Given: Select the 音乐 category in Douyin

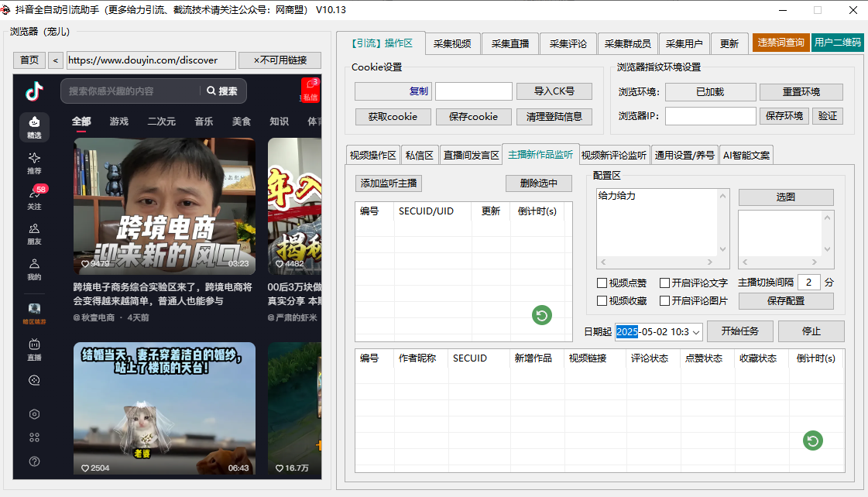Looking at the screenshot, I should [x=204, y=122].
